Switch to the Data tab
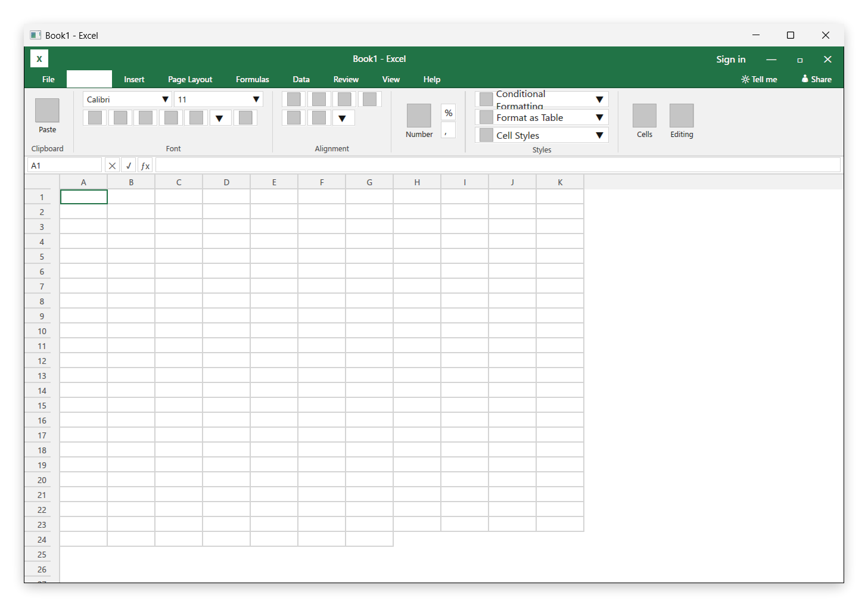 [301, 79]
